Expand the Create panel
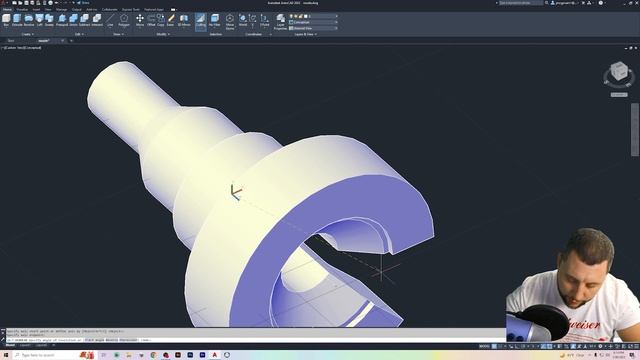The width and height of the screenshot is (640, 360). point(27,34)
